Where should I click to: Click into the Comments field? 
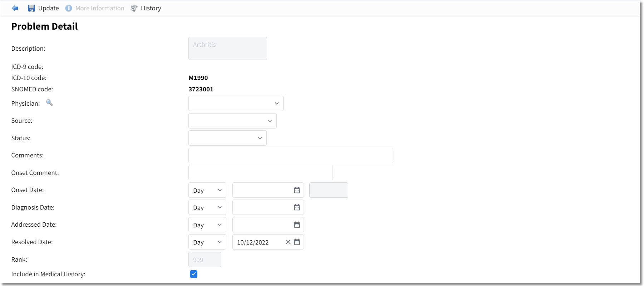tap(291, 155)
